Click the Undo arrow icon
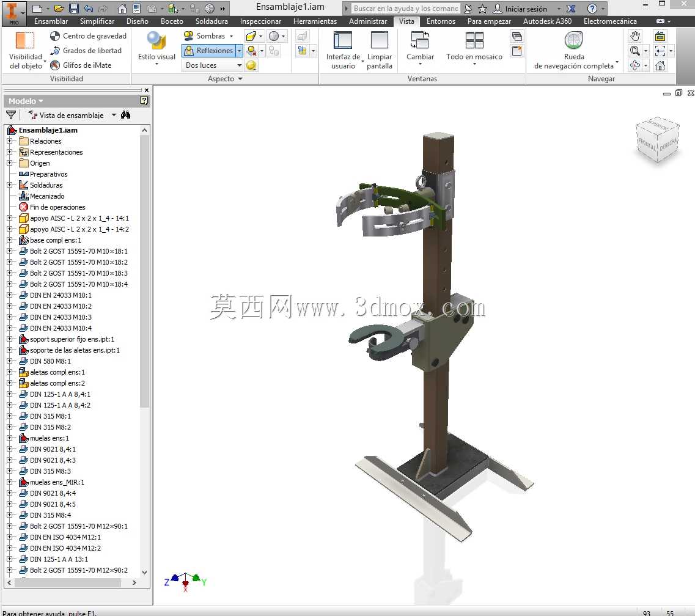The image size is (695, 616). point(89,9)
